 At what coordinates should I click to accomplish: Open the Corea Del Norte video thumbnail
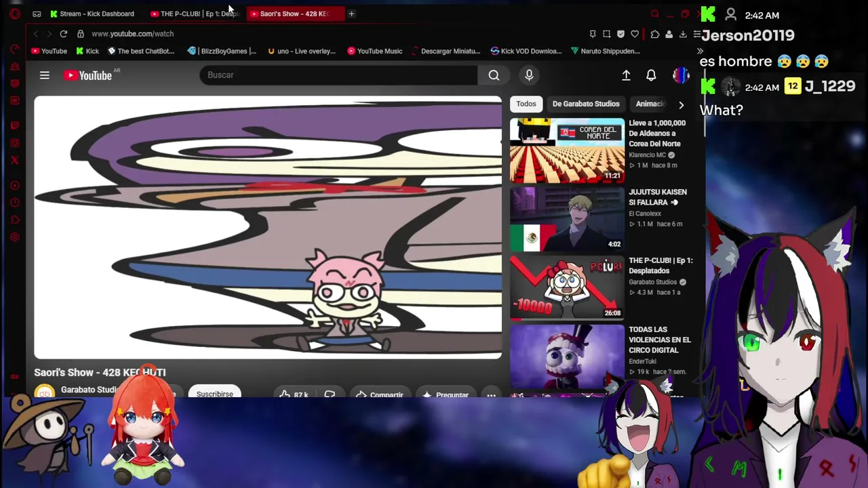(x=567, y=150)
